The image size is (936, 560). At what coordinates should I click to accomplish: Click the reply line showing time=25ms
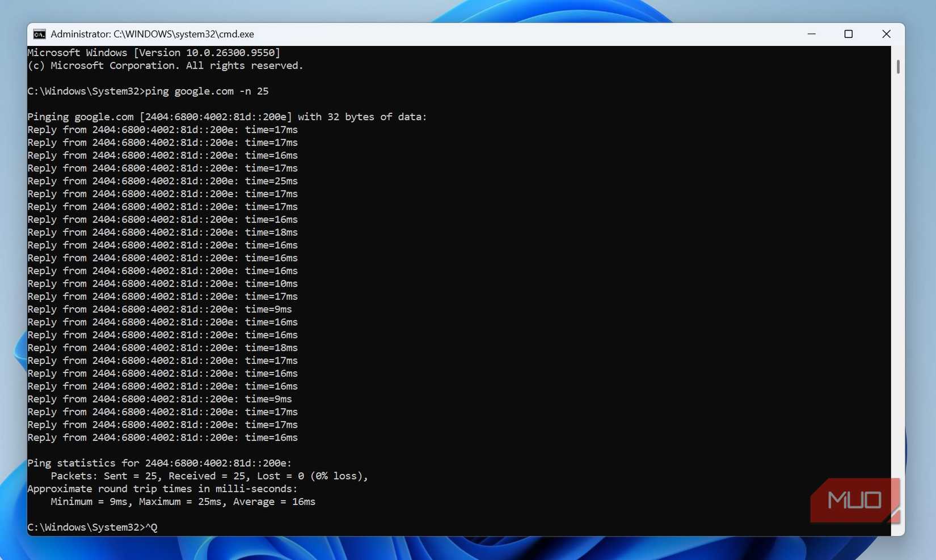pos(162,181)
